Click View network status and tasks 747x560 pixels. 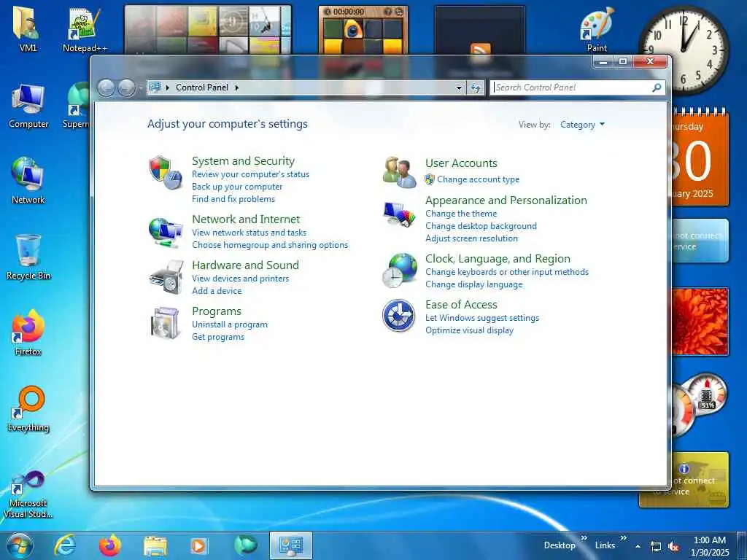point(249,233)
